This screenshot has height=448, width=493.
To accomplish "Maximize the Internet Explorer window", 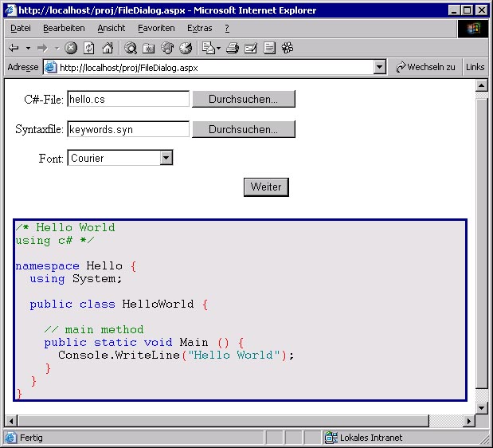I will pyautogui.click(x=468, y=10).
